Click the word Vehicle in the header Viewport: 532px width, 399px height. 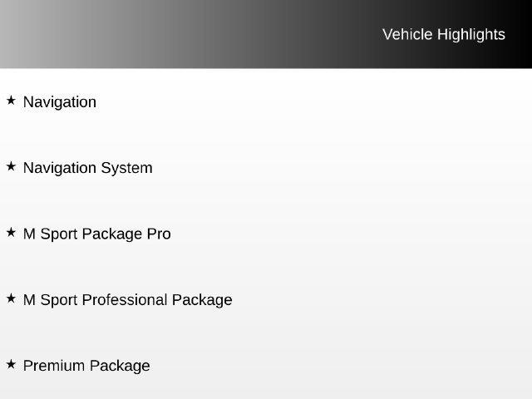click(407, 35)
